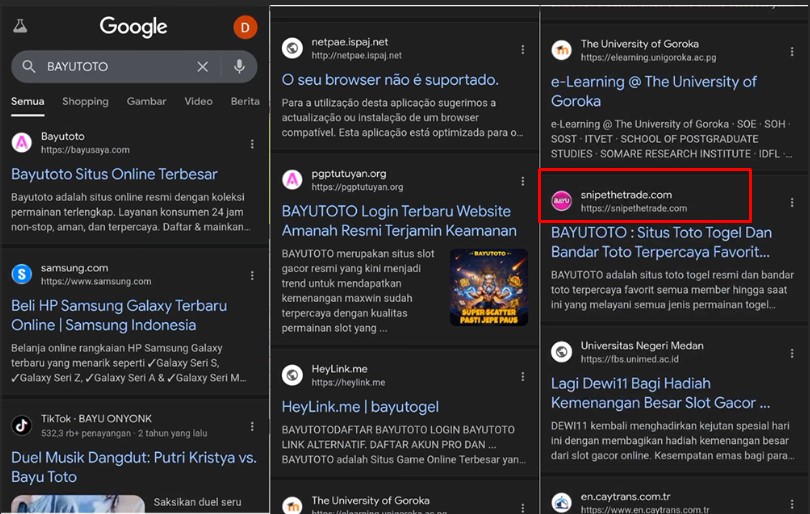Switch to the Shopping tab
810x514 pixels.
tap(85, 101)
